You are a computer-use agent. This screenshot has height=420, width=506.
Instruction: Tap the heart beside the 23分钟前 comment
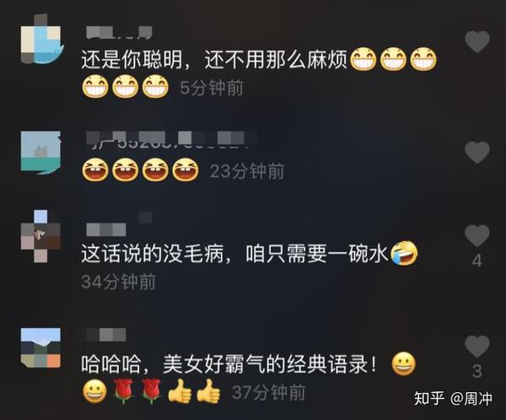pyautogui.click(x=477, y=152)
